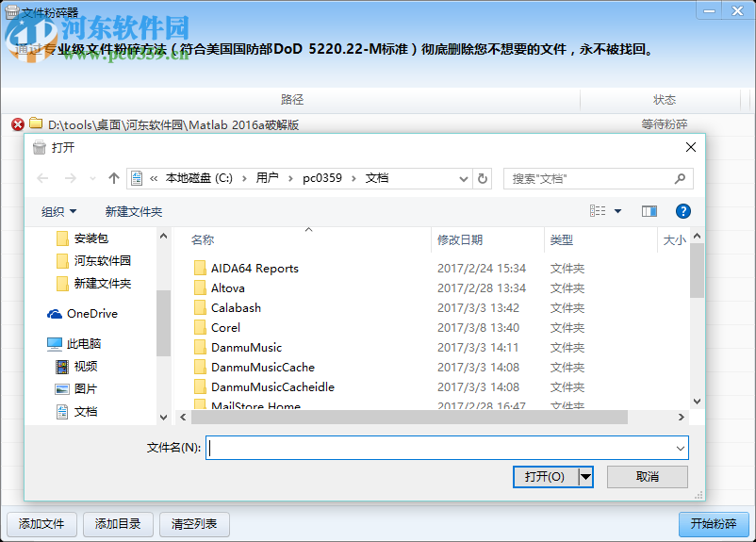Click navigation pane scrollbar up arrow
Viewport: 756px width, 542px height.
pos(163,236)
